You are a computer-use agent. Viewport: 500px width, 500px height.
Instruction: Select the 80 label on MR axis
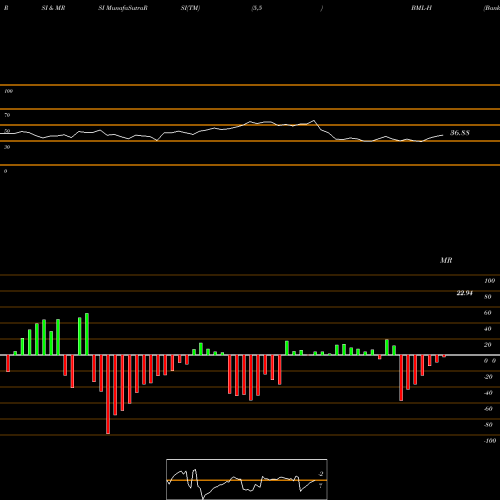click(488, 297)
